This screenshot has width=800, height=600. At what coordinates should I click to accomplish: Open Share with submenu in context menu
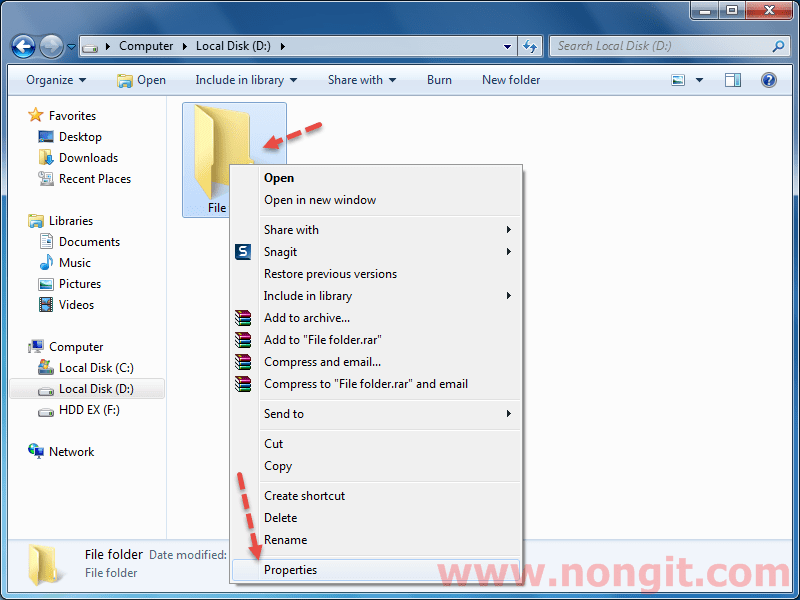point(377,230)
